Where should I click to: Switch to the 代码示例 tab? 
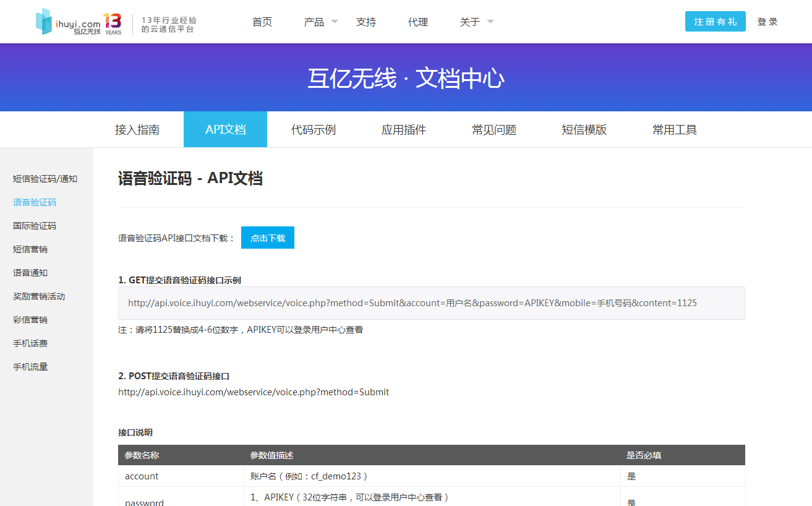(314, 129)
